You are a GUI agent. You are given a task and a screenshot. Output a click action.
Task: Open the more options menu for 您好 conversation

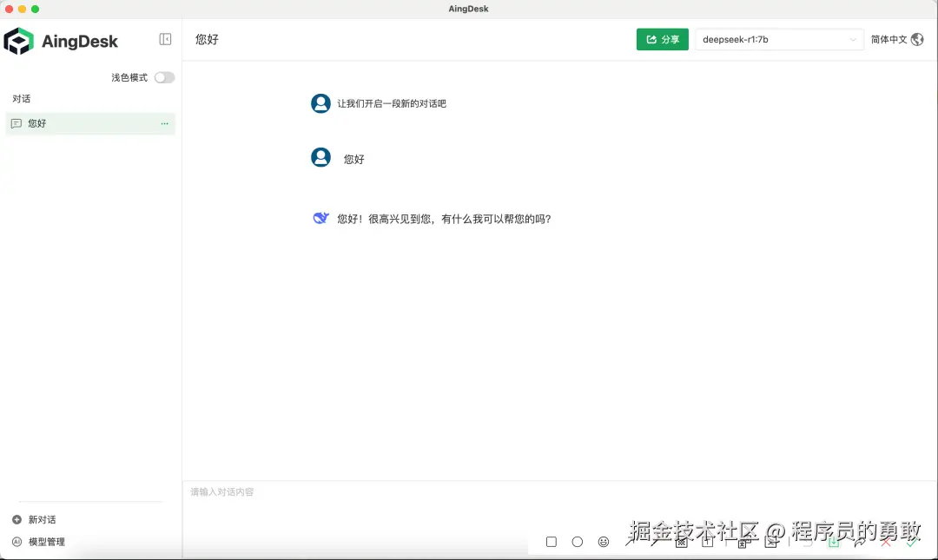point(164,123)
